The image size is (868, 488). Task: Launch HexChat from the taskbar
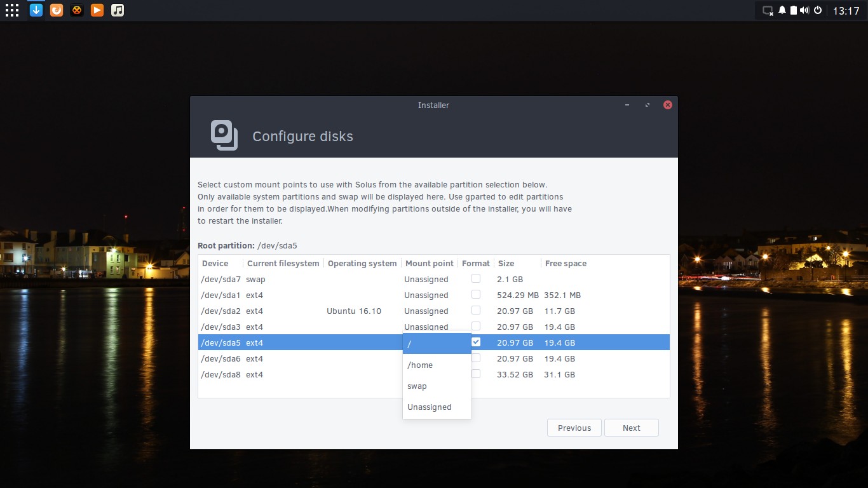tap(76, 10)
